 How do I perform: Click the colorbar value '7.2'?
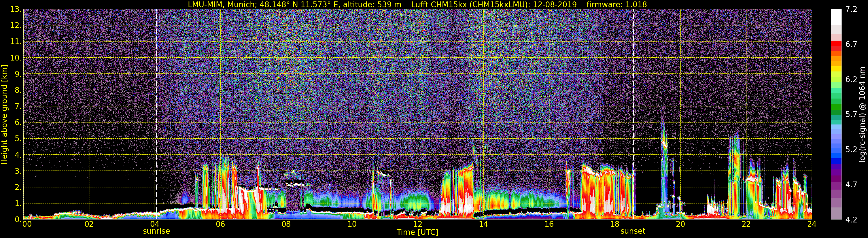(x=851, y=9)
